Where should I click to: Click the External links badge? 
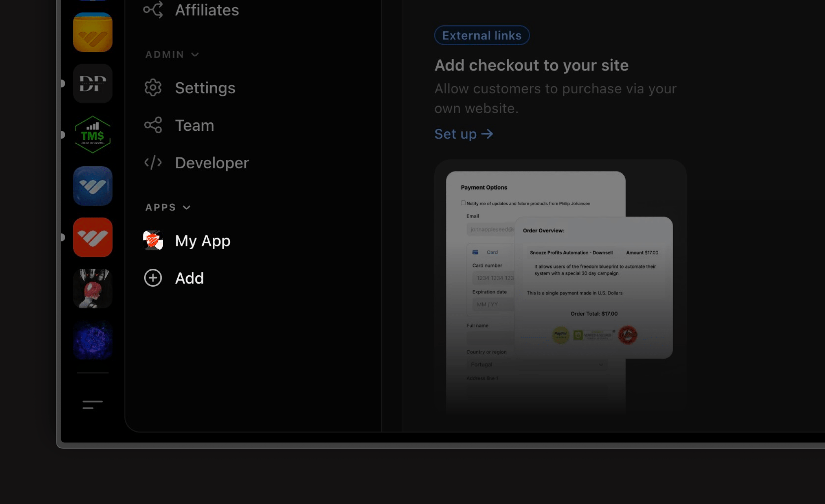(482, 35)
